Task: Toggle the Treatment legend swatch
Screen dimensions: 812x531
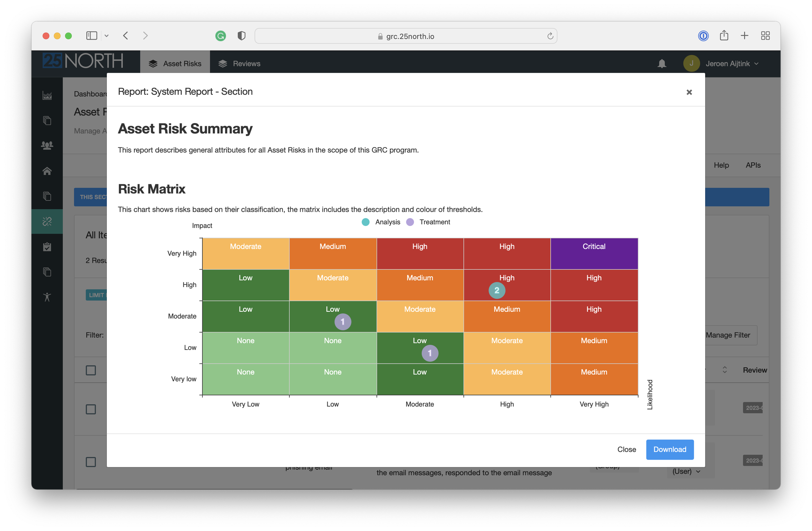Action: 410,222
